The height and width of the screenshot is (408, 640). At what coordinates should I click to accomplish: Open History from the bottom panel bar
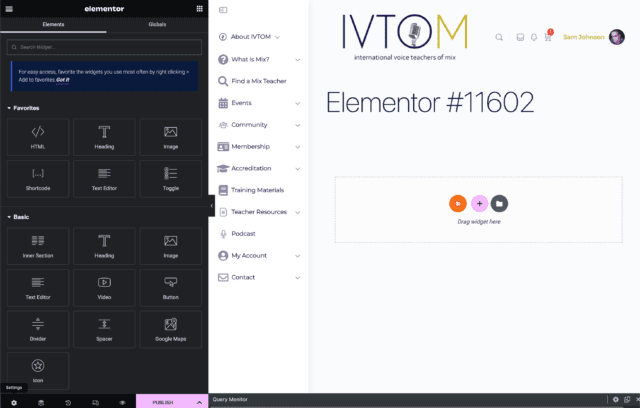point(68,402)
